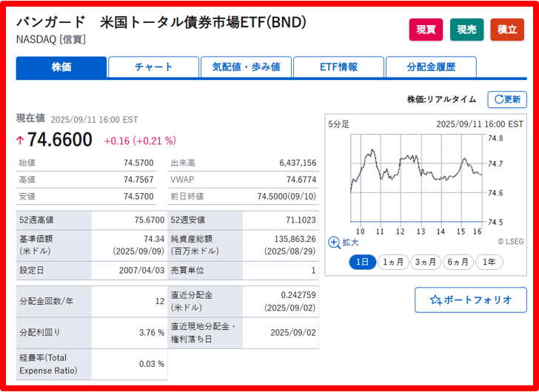539x392 pixels.
Task: Click the 始値 value 74.5700
Action: click(x=138, y=163)
